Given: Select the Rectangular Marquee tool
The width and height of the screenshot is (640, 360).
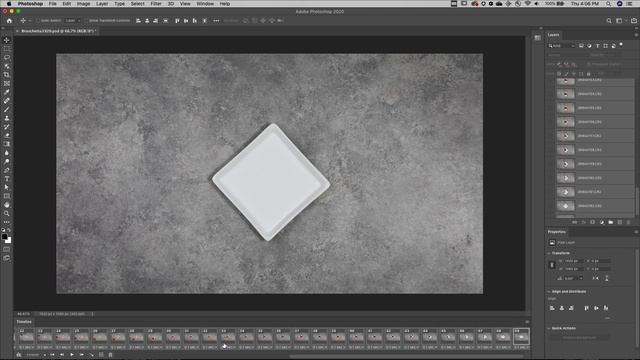Looking at the screenshot, I should [x=7, y=49].
